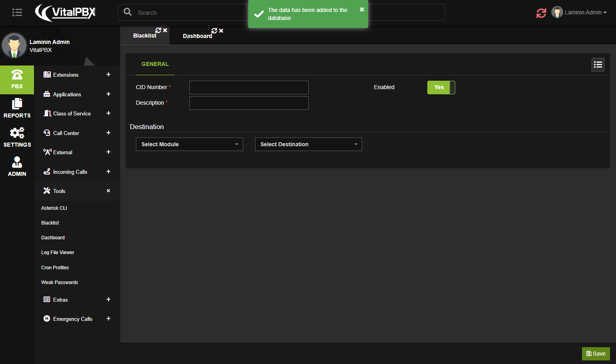Open Dashboard in the Tools submenu
This screenshot has height=364, width=616.
(x=53, y=238)
